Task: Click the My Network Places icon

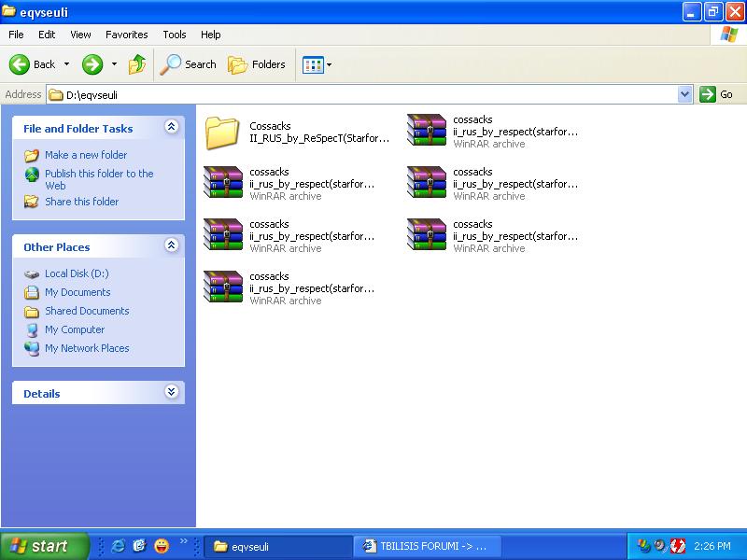Action: click(x=32, y=348)
